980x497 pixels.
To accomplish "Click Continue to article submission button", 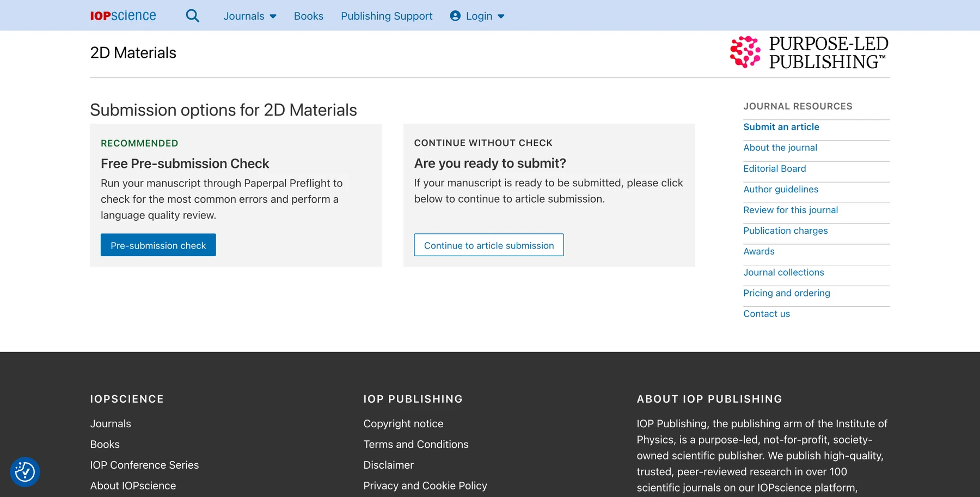I will [x=489, y=245].
